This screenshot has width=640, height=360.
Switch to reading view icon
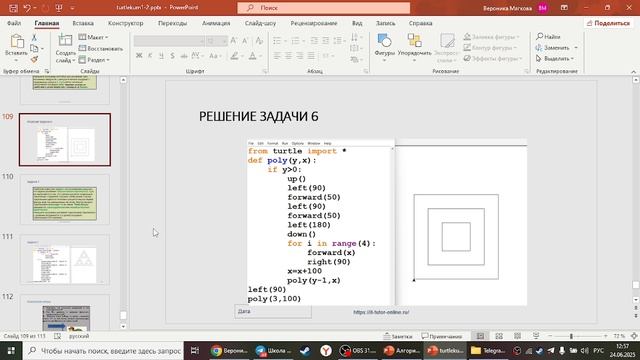pyautogui.click(x=517, y=336)
